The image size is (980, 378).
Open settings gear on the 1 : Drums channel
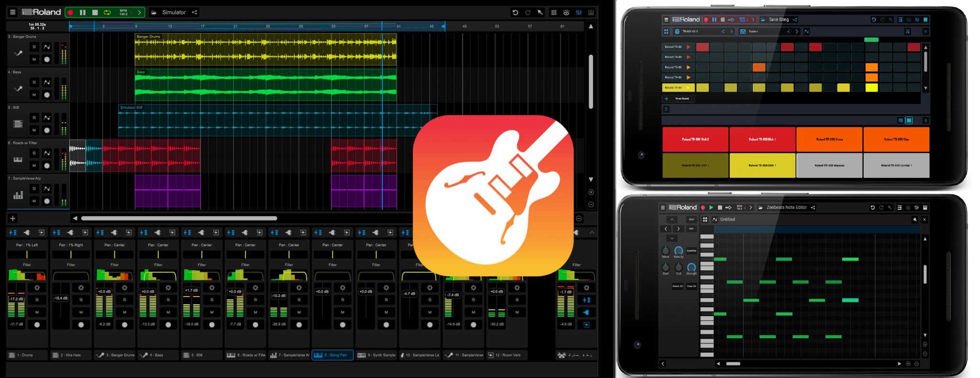[x=37, y=287]
